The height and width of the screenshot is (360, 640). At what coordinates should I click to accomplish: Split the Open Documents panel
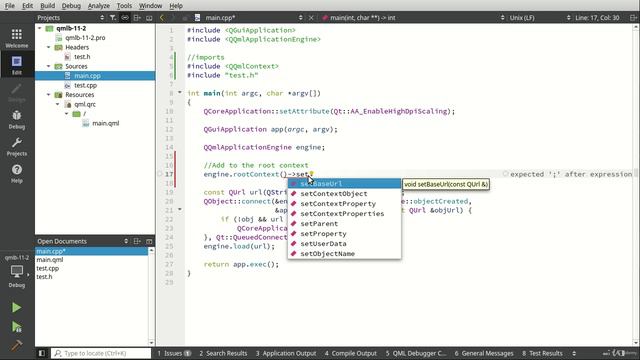click(x=137, y=241)
